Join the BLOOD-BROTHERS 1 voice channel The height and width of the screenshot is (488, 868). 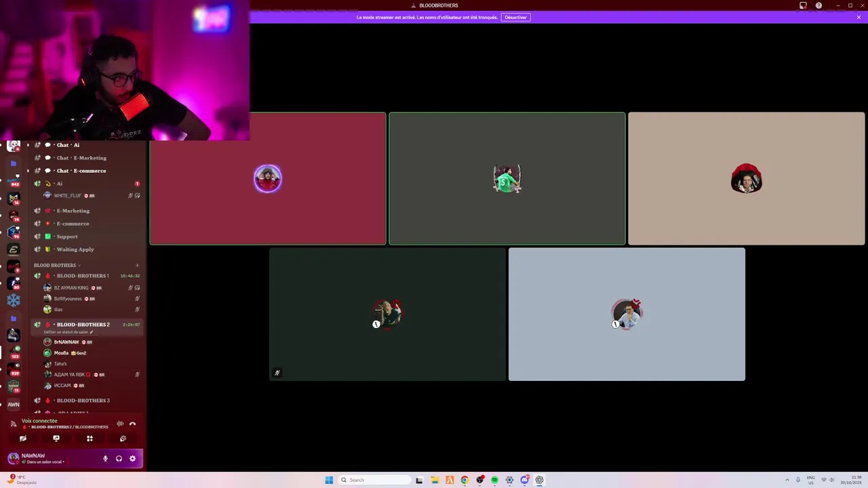tap(81, 276)
